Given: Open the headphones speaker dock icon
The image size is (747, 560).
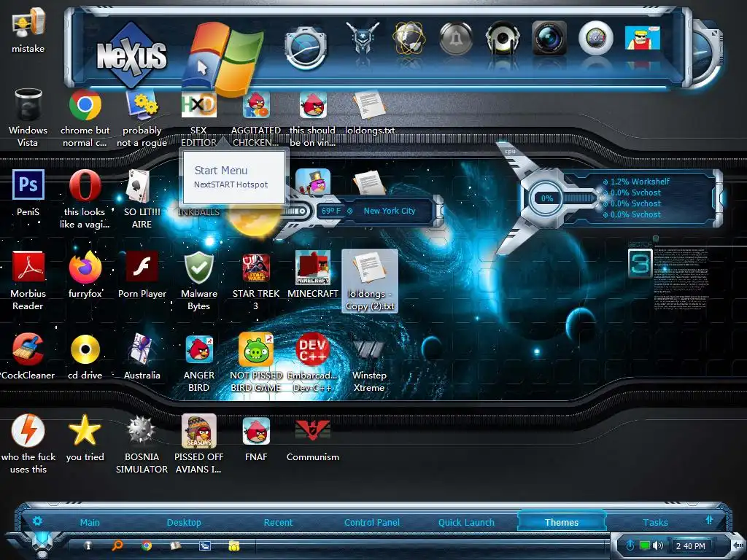Looking at the screenshot, I should pos(502,38).
